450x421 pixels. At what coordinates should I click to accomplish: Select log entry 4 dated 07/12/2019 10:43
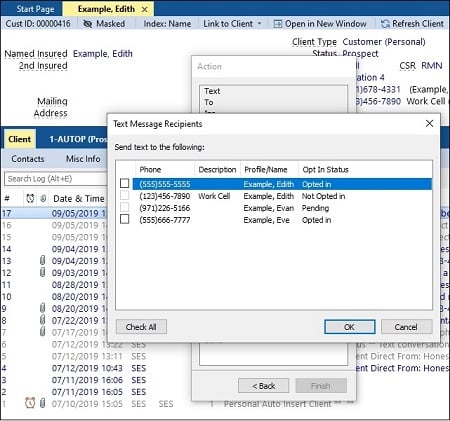[97, 368]
